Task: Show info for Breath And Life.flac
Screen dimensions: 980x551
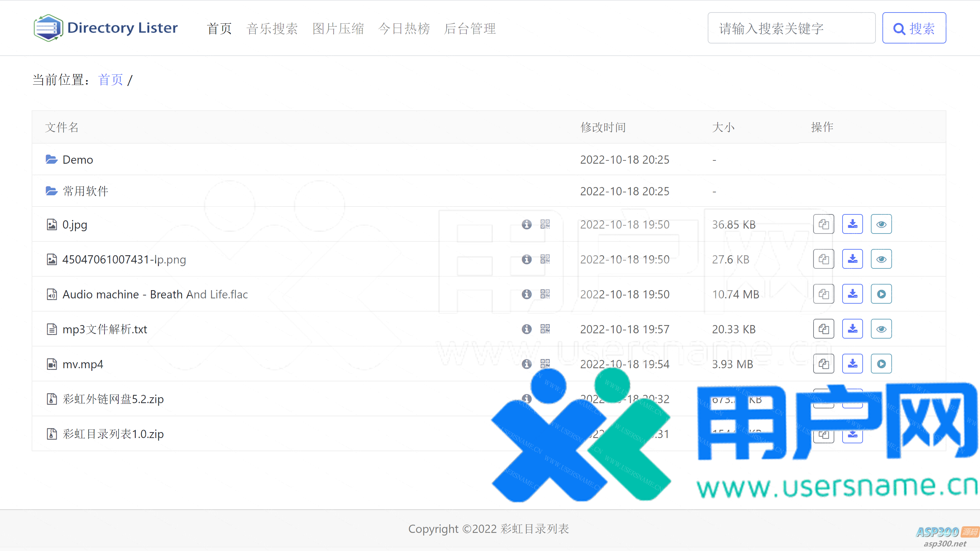Action: click(x=526, y=294)
